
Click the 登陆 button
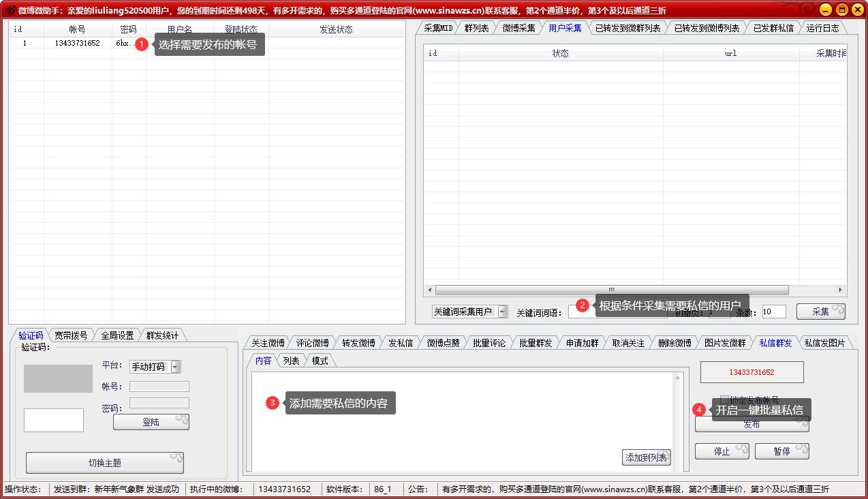(x=151, y=422)
